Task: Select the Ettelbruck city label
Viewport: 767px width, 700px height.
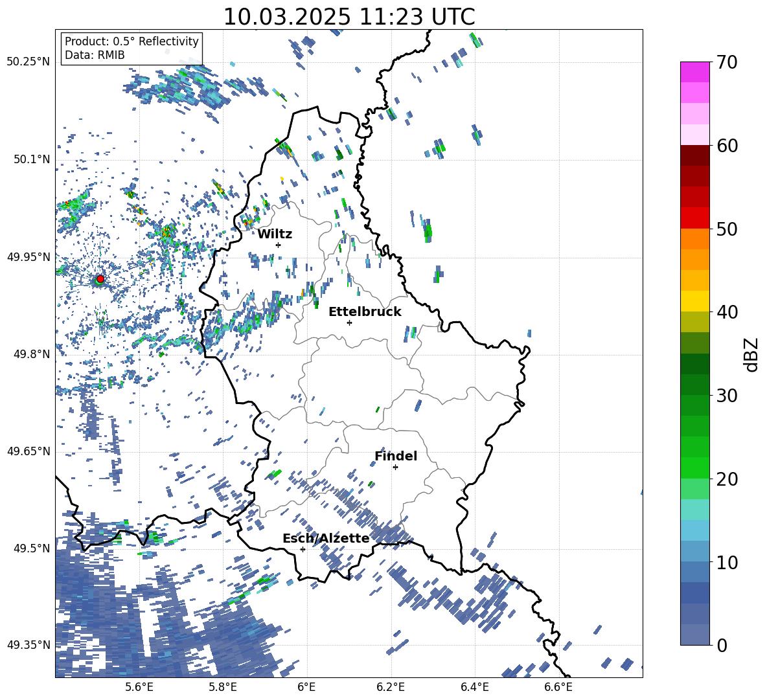Action: click(x=365, y=312)
